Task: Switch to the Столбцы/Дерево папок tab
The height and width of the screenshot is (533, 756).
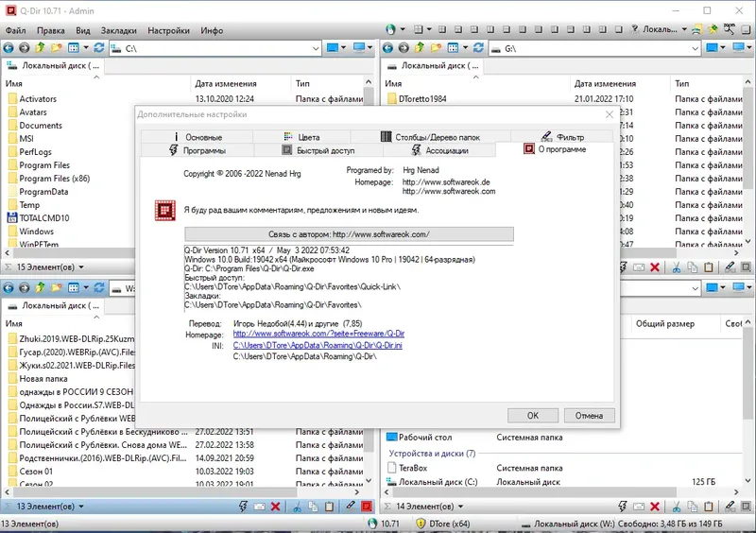Action: pos(431,137)
